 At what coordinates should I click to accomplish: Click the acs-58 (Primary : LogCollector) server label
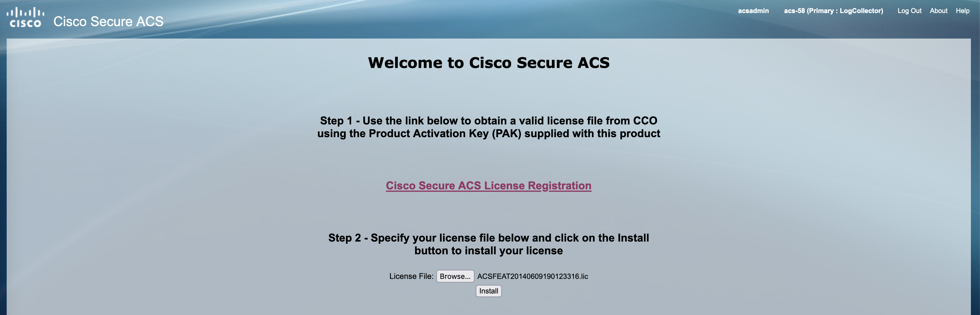click(833, 11)
